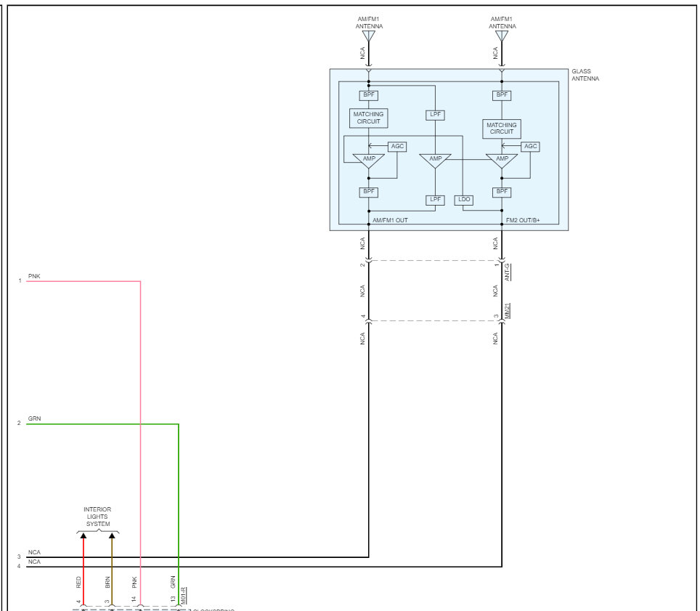This screenshot has width=700, height=611.
Task: Click the vertical GRN label near pin 13
Action: (173, 583)
